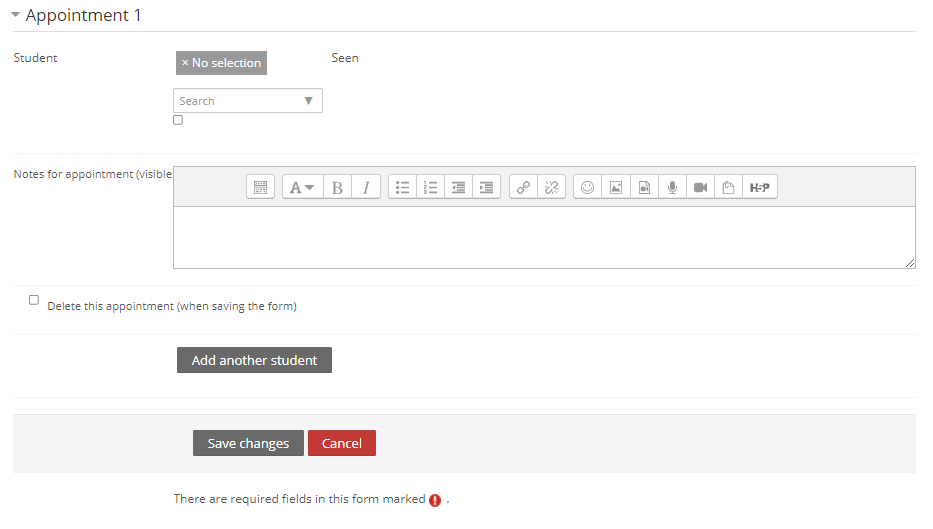This screenshot has height=529, width=933.
Task: Click the 'Add another student' button
Action: click(254, 360)
